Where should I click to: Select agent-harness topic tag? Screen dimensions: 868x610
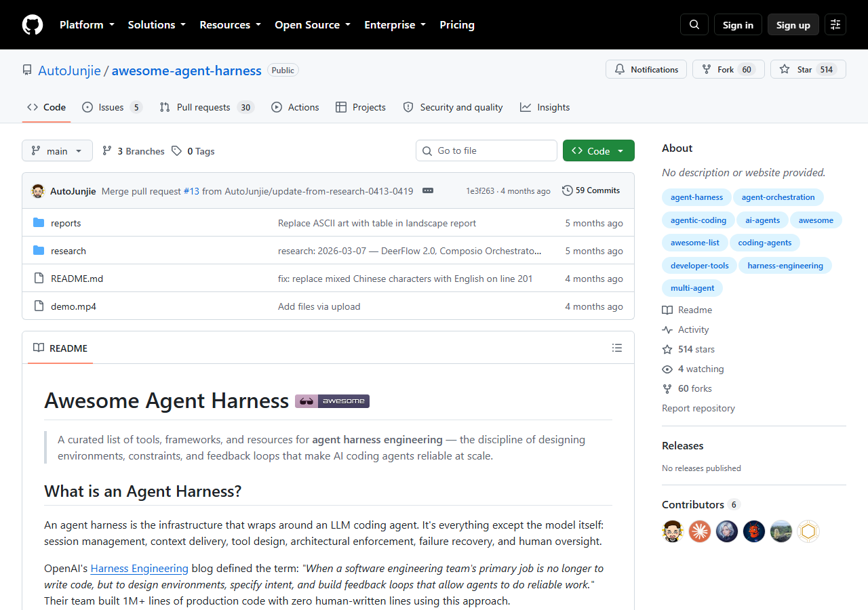pos(696,197)
